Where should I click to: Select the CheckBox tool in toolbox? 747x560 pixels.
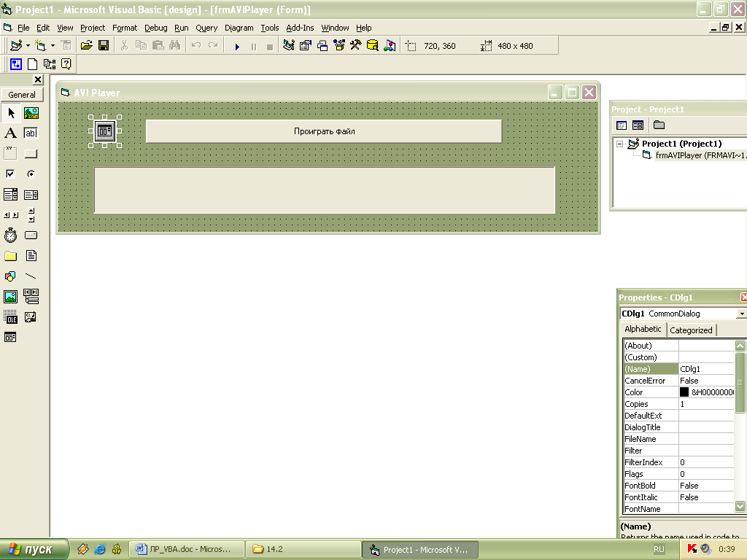(x=11, y=174)
